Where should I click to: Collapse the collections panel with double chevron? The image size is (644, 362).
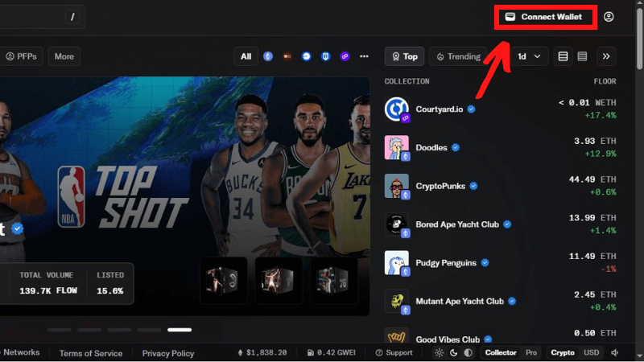606,56
